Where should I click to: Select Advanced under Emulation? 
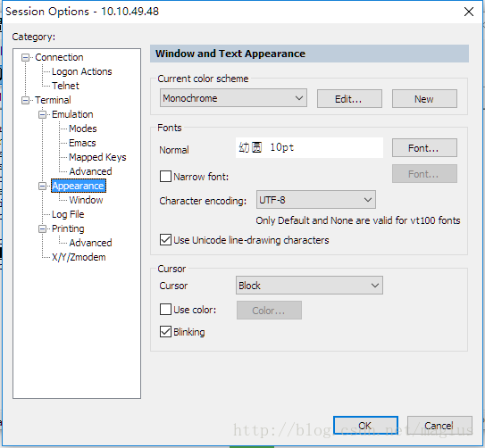point(90,171)
